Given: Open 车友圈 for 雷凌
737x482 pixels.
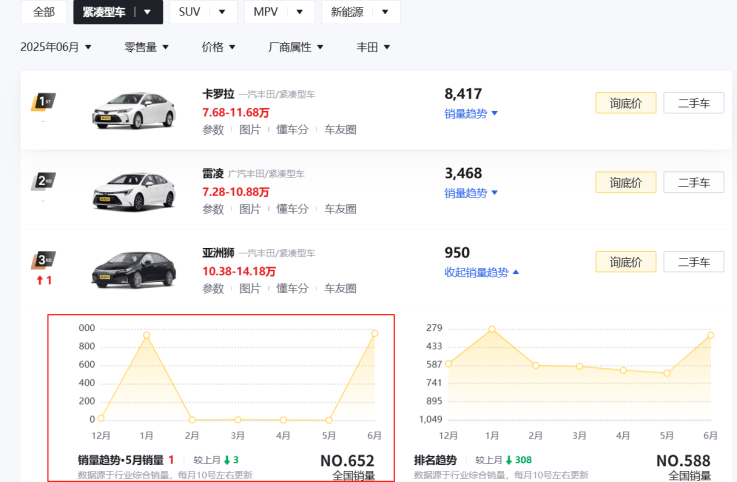Looking at the screenshot, I should click(340, 209).
